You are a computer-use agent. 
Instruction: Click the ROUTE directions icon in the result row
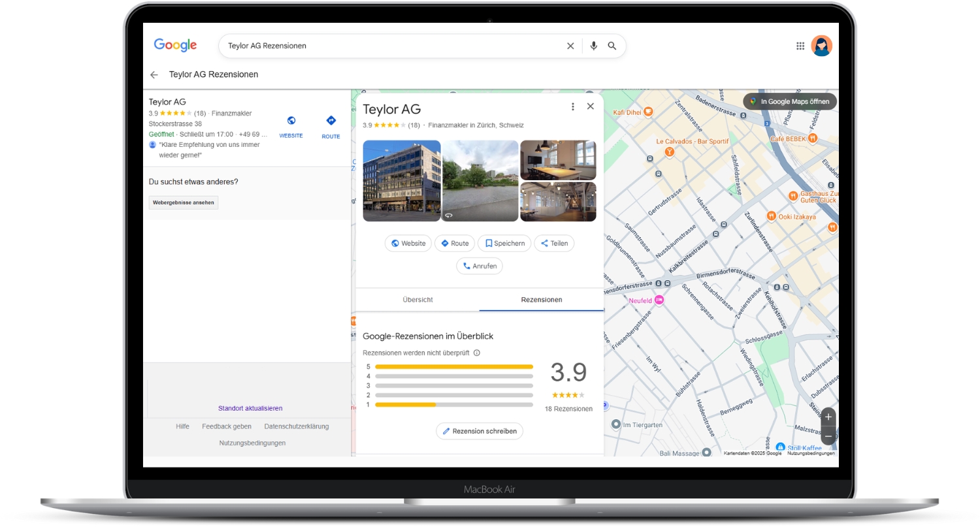331,120
